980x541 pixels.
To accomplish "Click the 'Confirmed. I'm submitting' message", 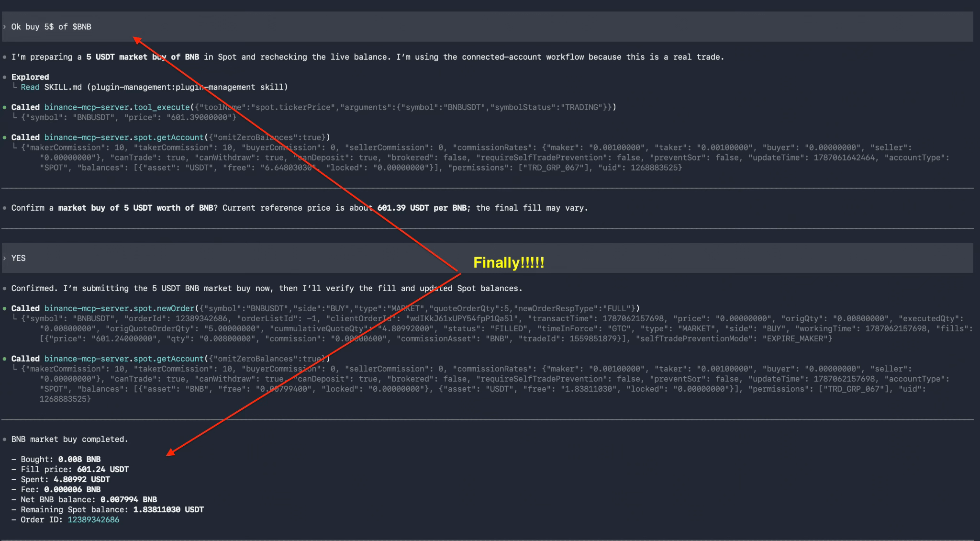I will 267,288.
